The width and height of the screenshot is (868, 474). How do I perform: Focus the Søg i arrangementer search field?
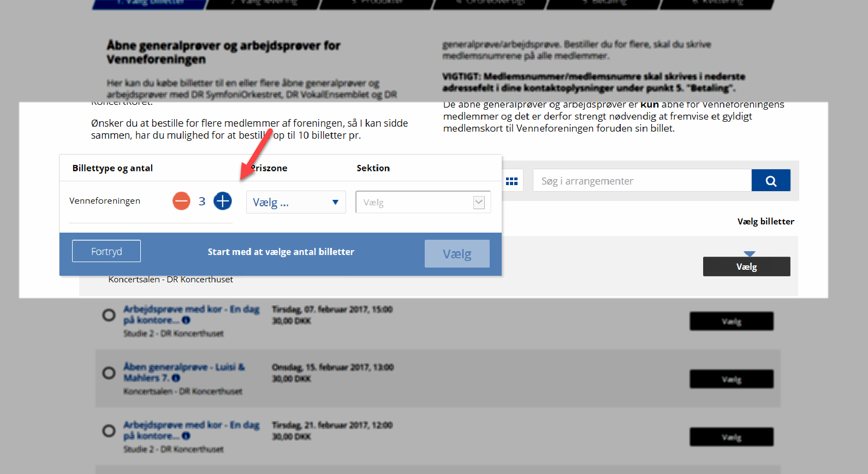[642, 181]
